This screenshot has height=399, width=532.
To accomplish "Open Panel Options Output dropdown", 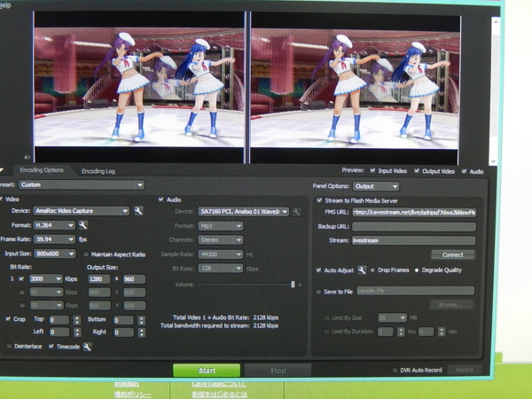I will [x=376, y=186].
